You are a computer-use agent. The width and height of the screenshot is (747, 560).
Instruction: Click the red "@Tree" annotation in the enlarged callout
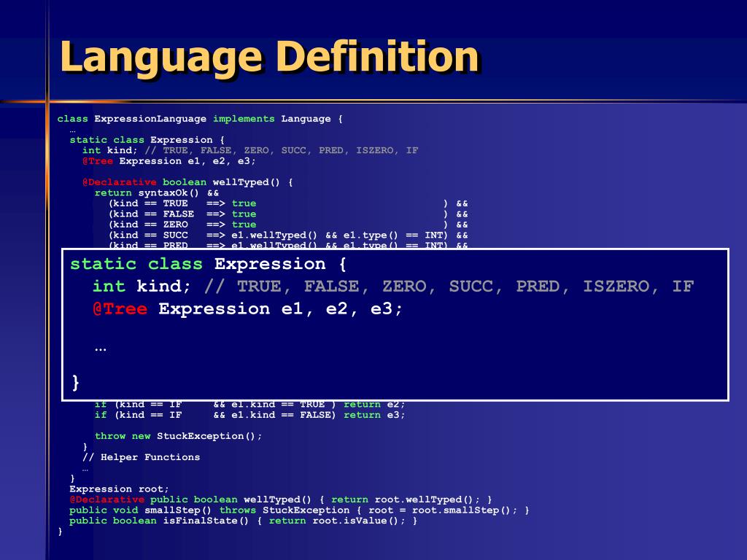point(120,309)
